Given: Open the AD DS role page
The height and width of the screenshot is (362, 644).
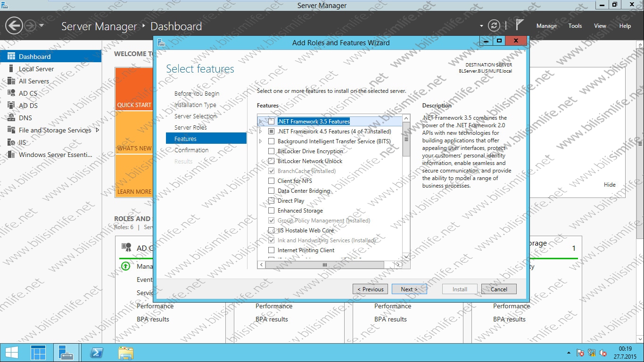Looking at the screenshot, I should click(x=50, y=106).
